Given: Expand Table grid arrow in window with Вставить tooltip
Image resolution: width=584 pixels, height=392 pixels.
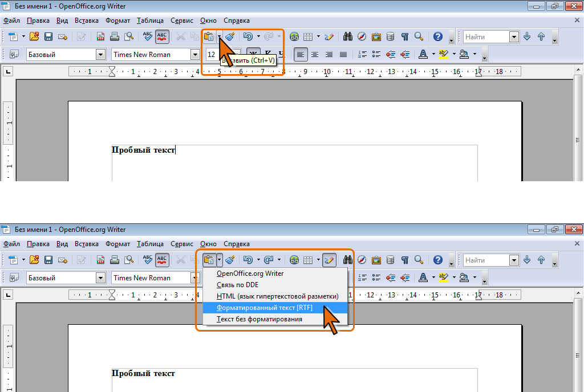Looking at the screenshot, I should point(318,36).
